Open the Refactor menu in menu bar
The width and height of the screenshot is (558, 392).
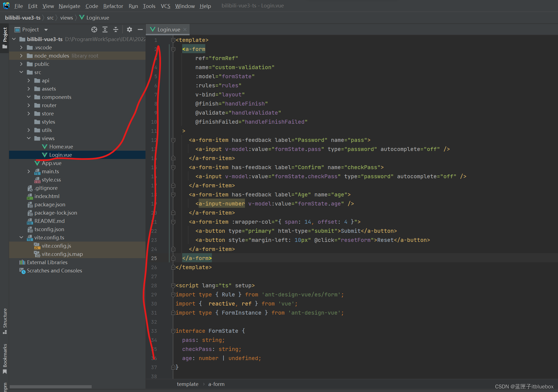pos(113,6)
